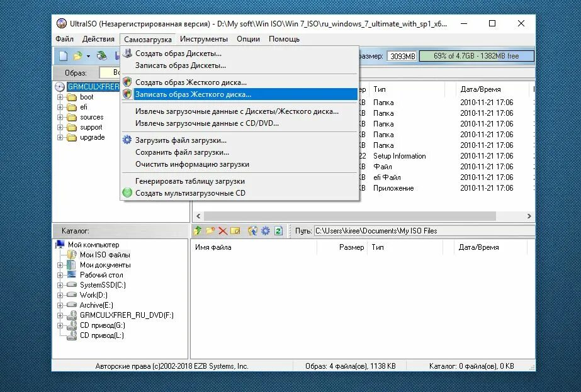Click the Add files icon in catalog toolbar
The height and width of the screenshot is (392, 581).
(252, 231)
